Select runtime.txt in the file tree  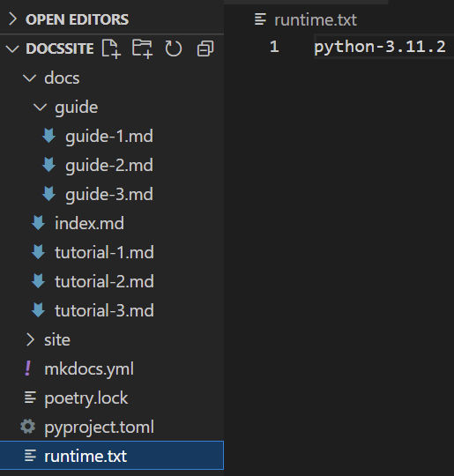click(x=112, y=456)
